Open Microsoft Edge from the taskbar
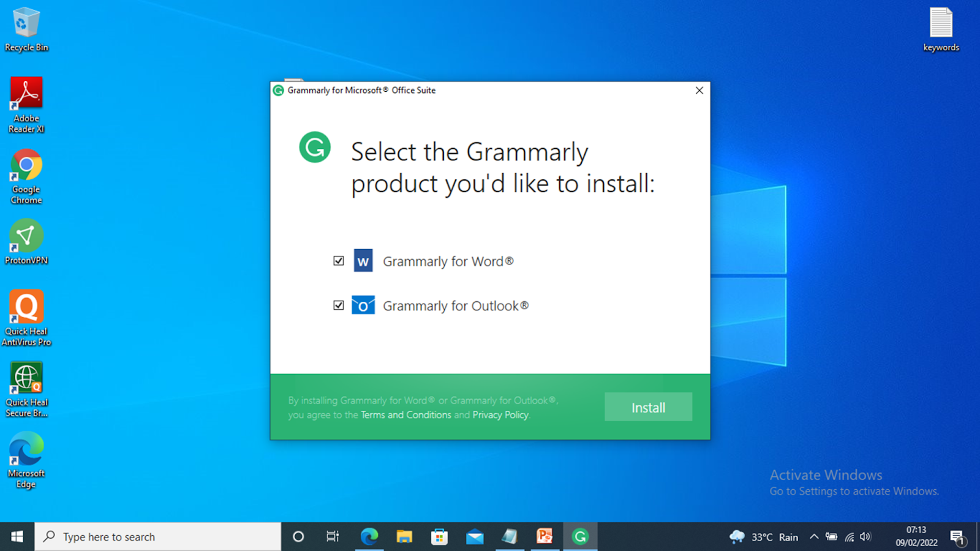Viewport: 980px width, 551px height. pos(369,537)
